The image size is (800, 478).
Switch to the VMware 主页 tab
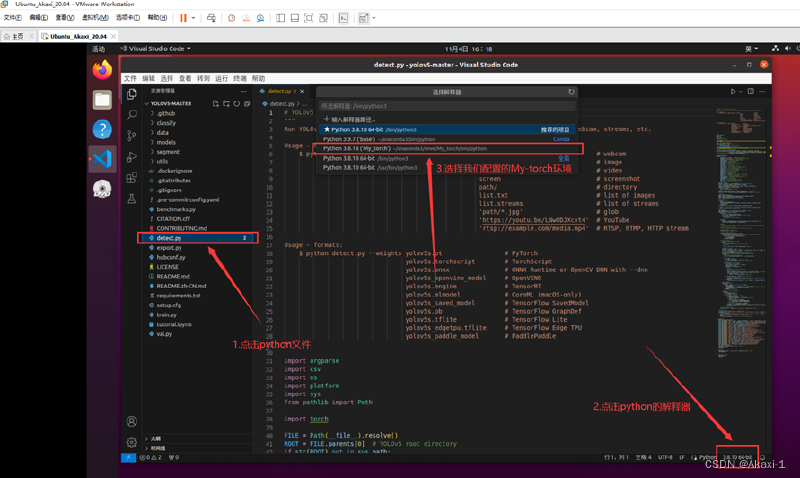tap(18, 36)
